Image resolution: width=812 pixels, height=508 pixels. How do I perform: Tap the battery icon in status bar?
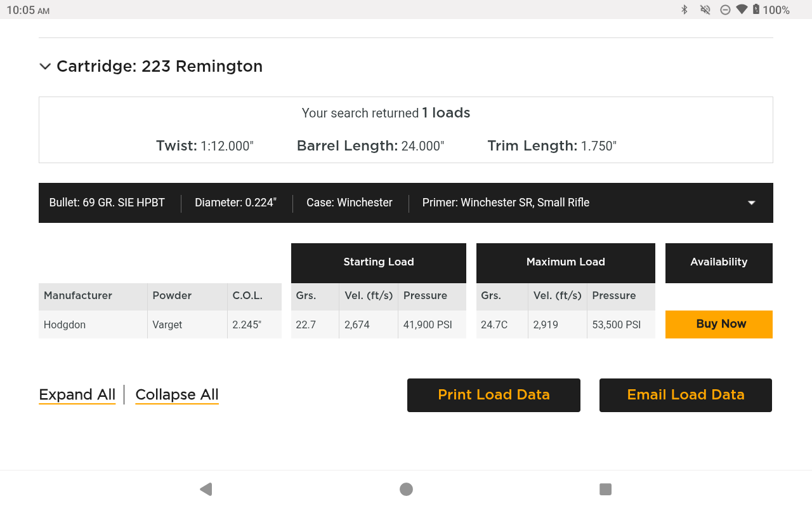click(756, 10)
